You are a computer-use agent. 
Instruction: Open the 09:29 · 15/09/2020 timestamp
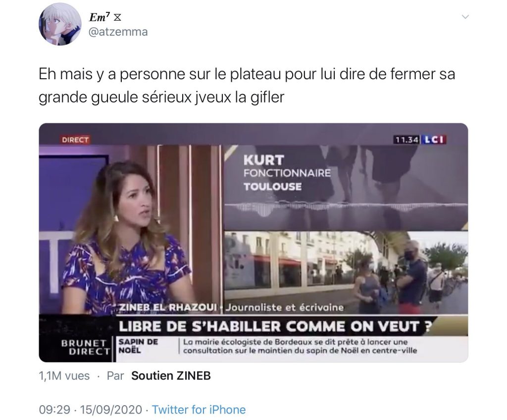pos(90,409)
